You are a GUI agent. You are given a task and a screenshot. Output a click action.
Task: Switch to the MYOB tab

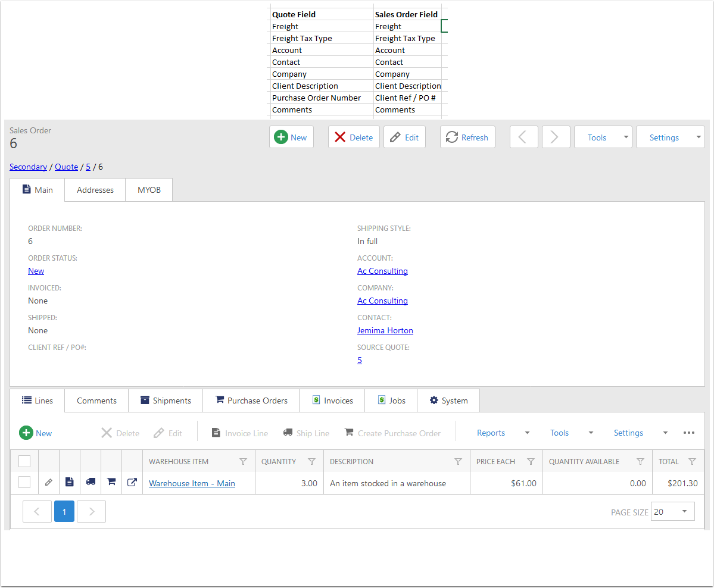coord(149,190)
